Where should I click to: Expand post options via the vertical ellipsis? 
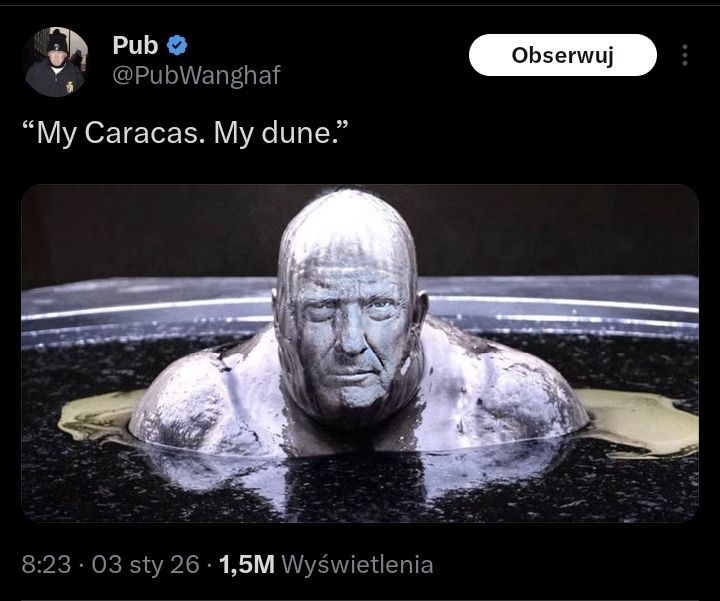tap(685, 55)
